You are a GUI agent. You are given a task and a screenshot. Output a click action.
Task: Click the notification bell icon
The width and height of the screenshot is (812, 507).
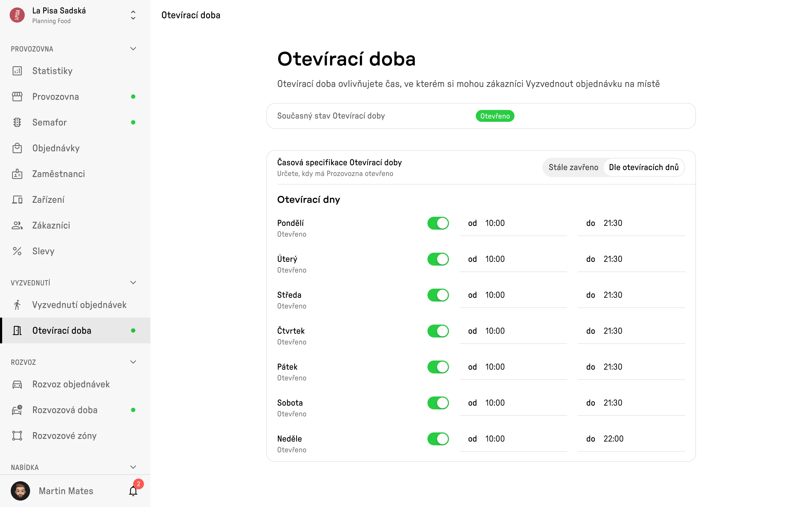(133, 491)
